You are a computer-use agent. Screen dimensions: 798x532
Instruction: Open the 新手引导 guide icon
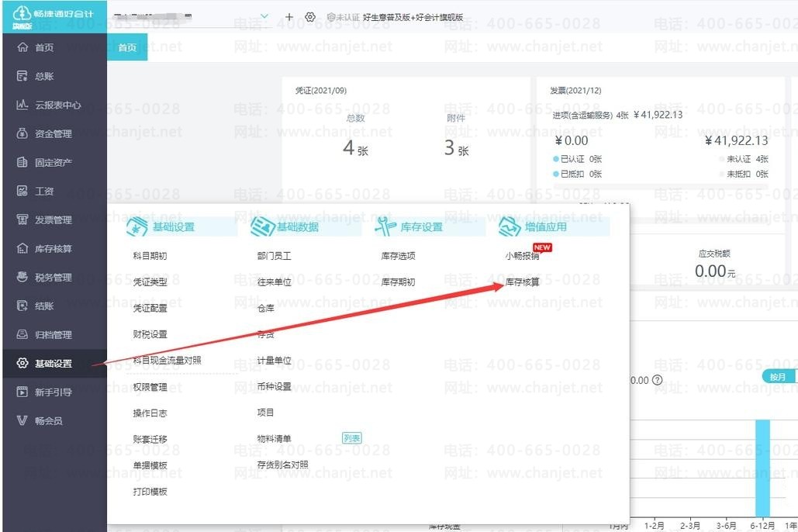click(x=22, y=392)
